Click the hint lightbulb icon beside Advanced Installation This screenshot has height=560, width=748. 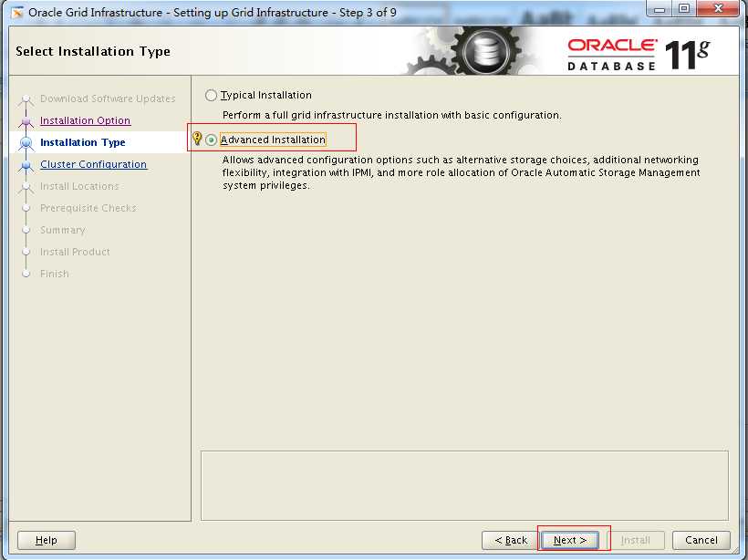pos(196,139)
